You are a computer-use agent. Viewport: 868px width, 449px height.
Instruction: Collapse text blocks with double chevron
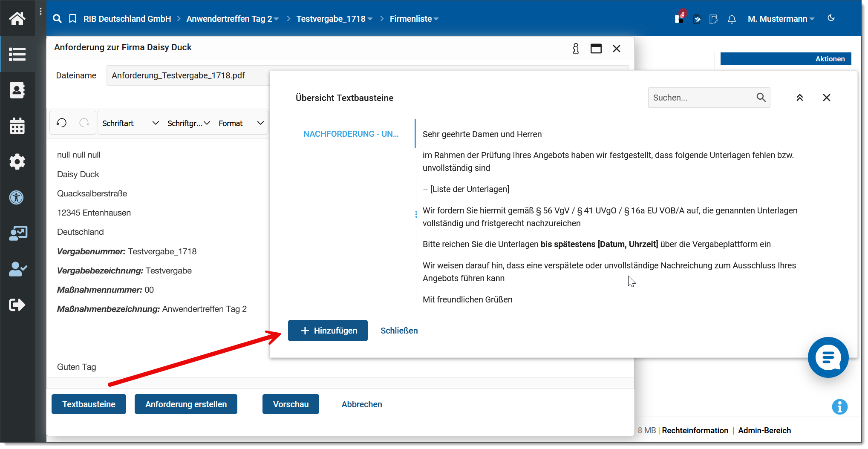click(800, 98)
